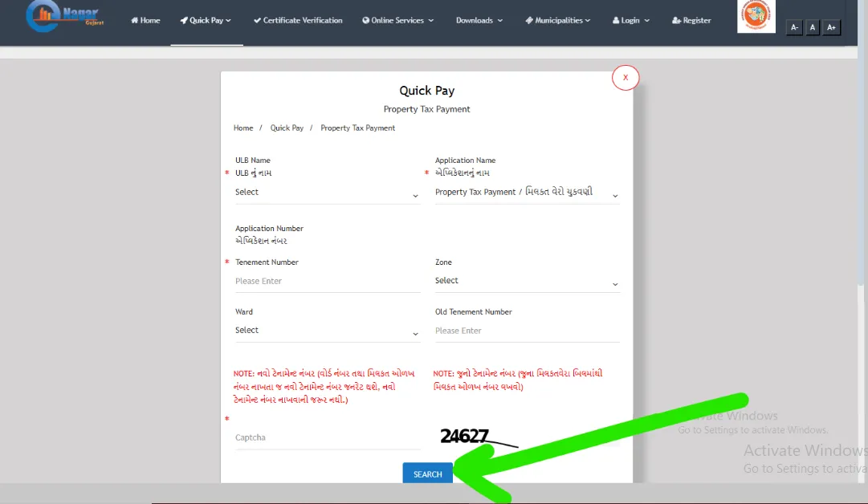868x504 pixels.
Task: Click the A+ font size increase control
Action: [x=832, y=26]
